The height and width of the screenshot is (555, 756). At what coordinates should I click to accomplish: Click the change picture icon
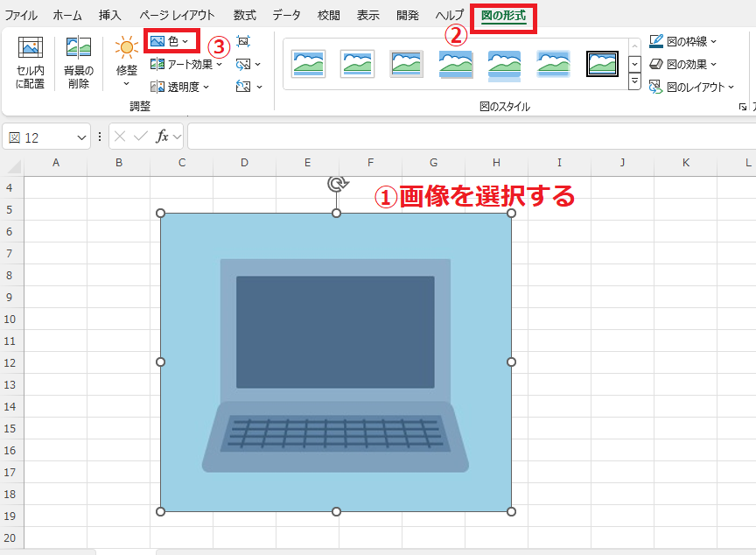[243, 64]
